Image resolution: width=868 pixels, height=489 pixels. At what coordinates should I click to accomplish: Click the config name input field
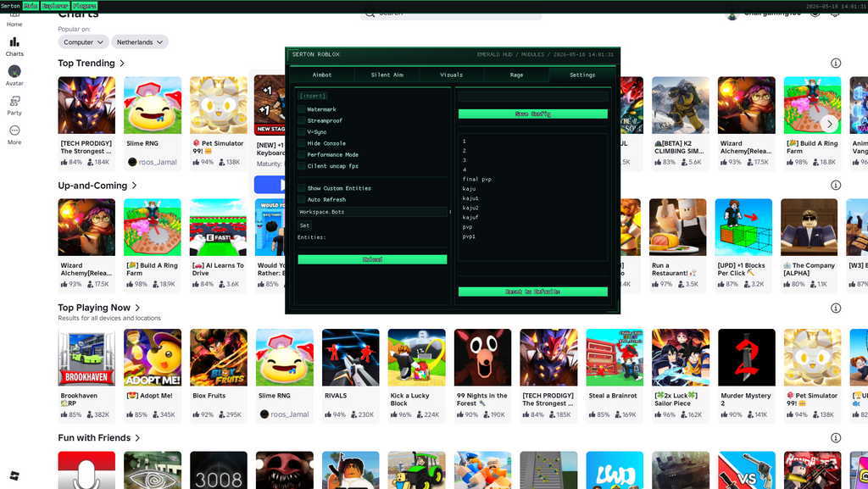pos(533,97)
